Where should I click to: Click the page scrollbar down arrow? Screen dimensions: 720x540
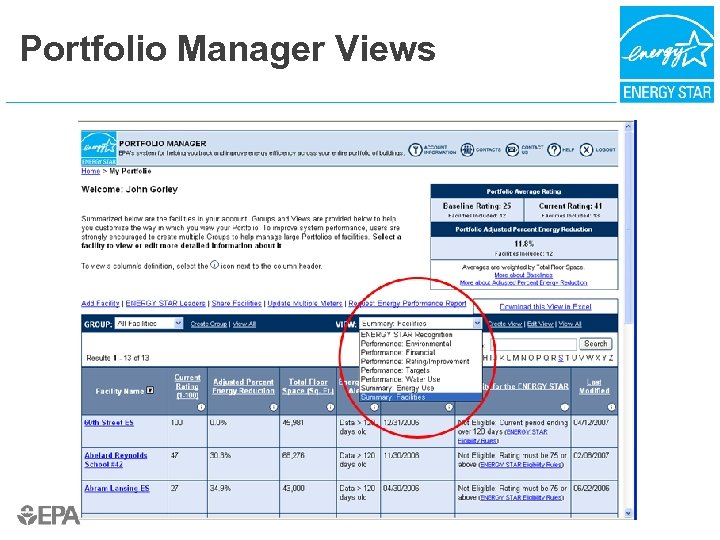[x=628, y=513]
